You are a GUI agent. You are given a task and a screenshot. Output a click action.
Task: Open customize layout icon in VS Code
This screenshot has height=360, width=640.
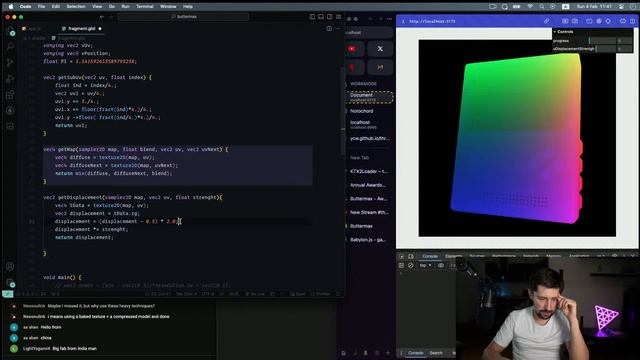coord(338,17)
